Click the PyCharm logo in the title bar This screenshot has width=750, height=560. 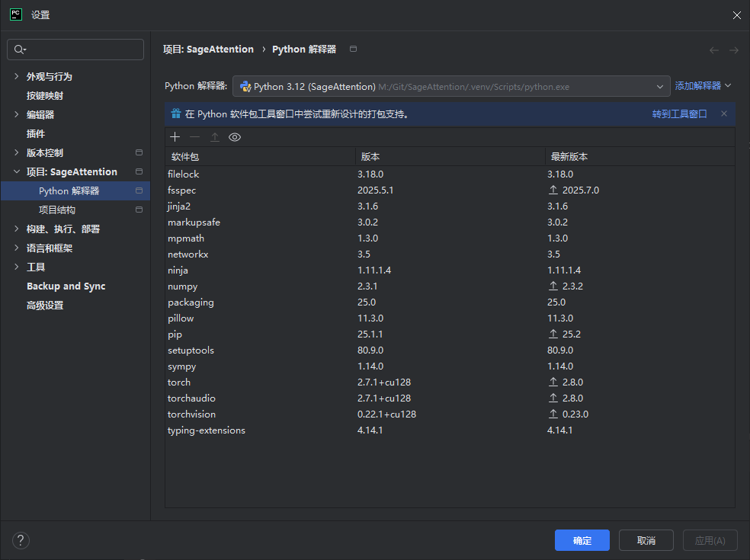pos(16,14)
